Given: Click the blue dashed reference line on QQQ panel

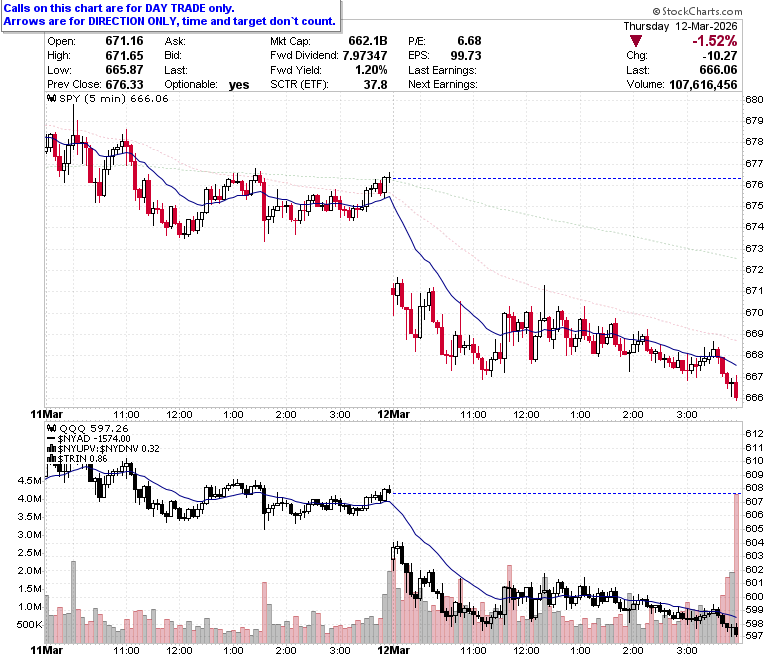Looking at the screenshot, I should click(x=567, y=493).
